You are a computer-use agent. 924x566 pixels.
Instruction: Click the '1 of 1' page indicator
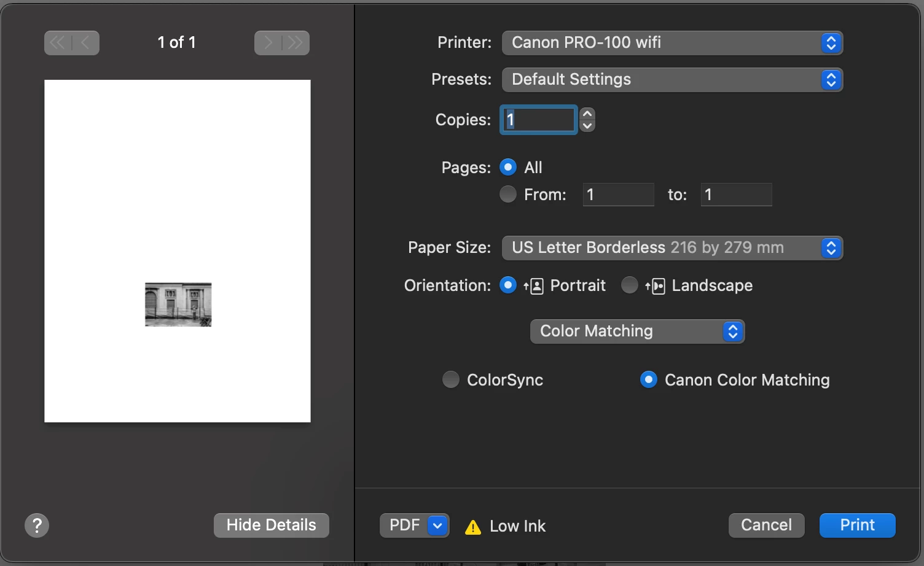click(x=177, y=42)
